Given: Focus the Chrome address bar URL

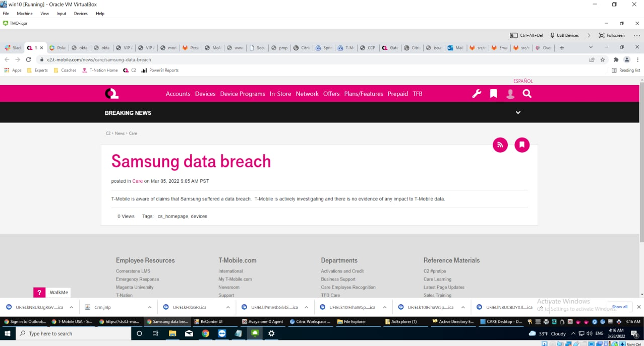Looking at the screenshot, I should [99, 59].
